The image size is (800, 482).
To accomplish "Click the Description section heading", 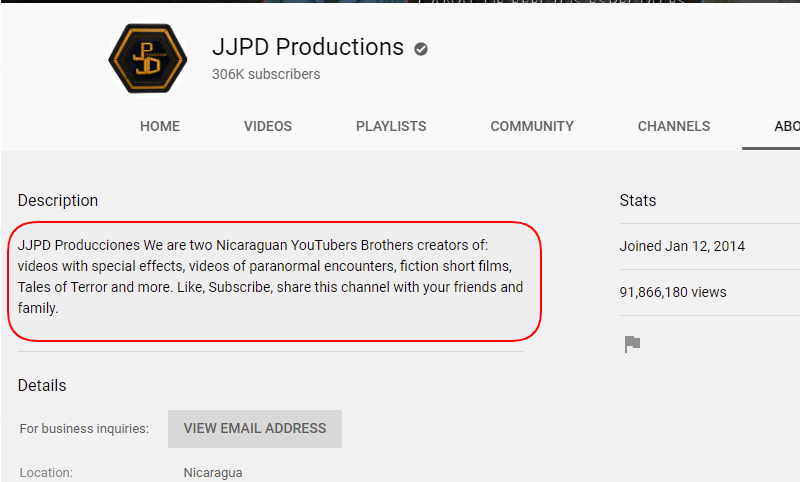I will coord(58,200).
